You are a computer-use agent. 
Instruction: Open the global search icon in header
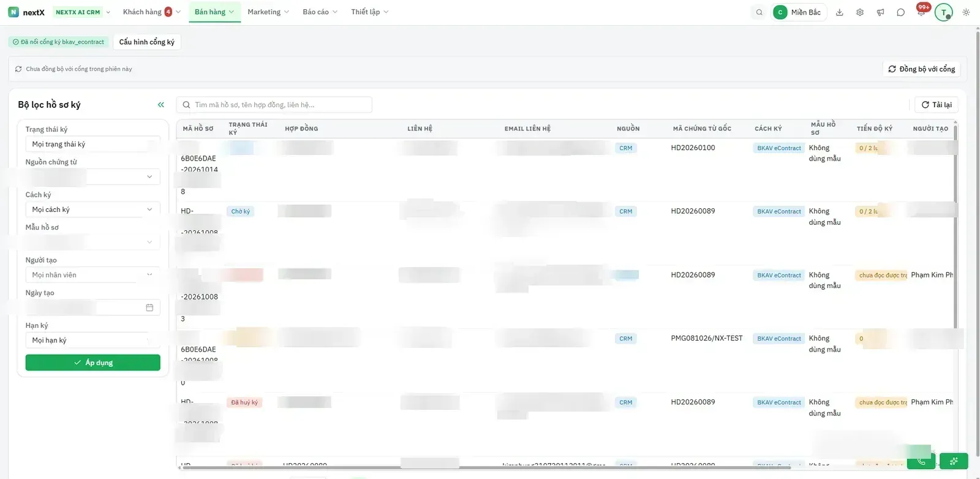pyautogui.click(x=759, y=12)
